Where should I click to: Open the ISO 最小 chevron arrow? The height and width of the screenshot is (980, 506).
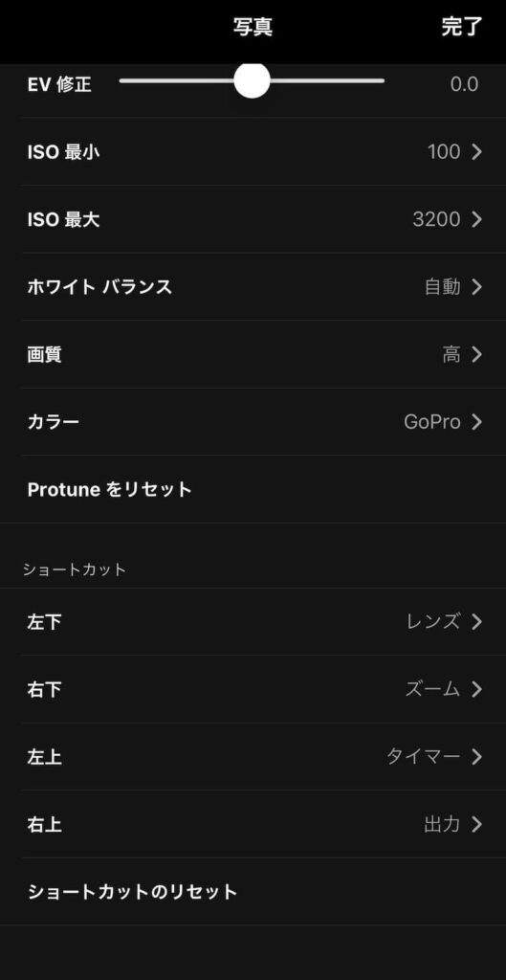coord(476,152)
